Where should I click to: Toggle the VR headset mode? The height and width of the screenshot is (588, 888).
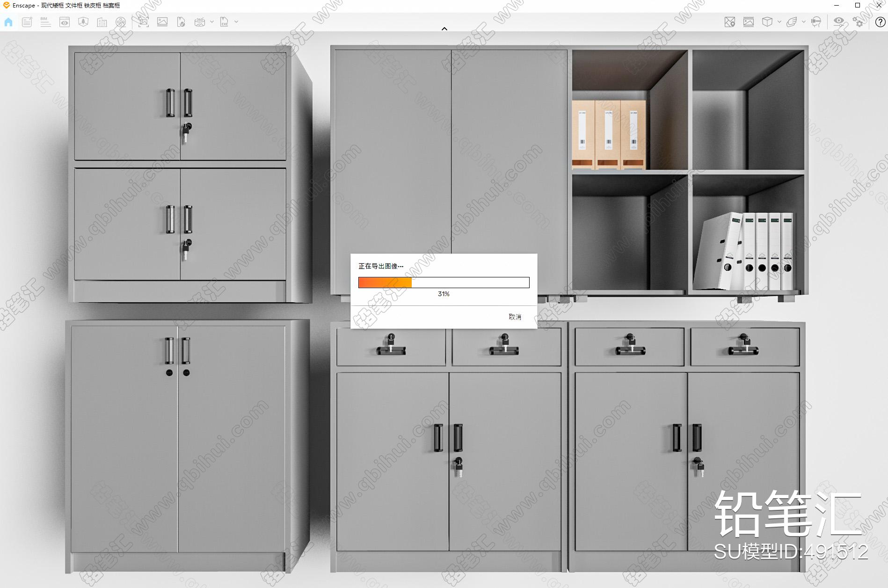(816, 22)
